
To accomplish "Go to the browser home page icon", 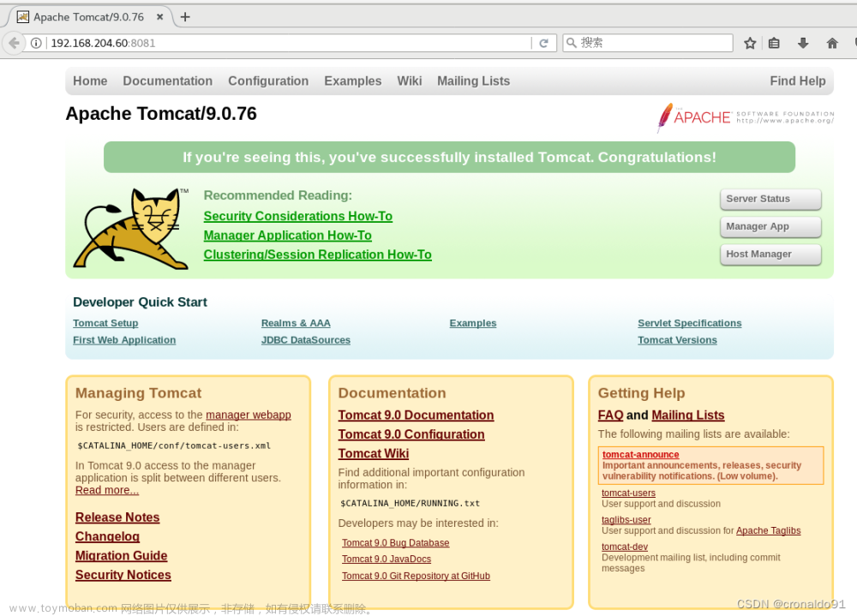I will coord(832,43).
